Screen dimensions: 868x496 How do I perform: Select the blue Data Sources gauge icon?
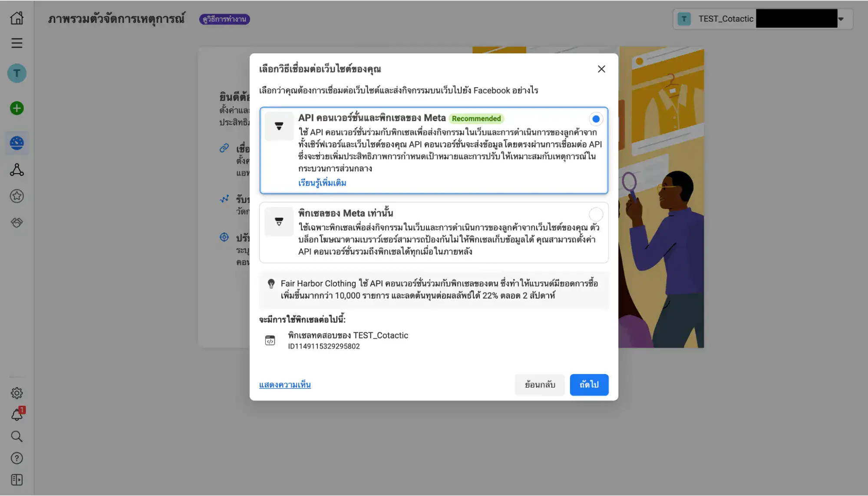click(17, 143)
